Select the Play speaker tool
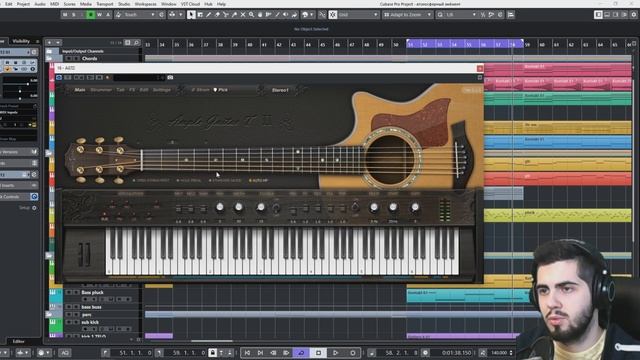This screenshot has height=360, width=640. [x=286, y=15]
